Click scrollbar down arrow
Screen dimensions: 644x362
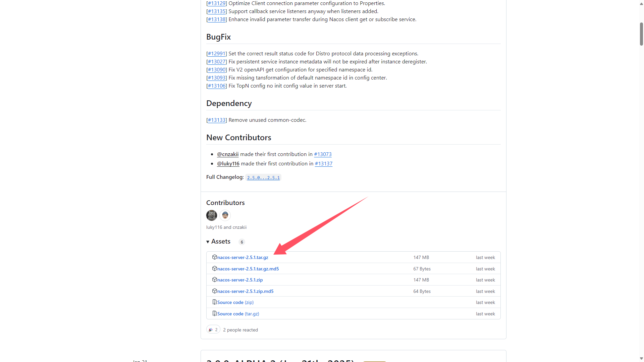pos(641,358)
